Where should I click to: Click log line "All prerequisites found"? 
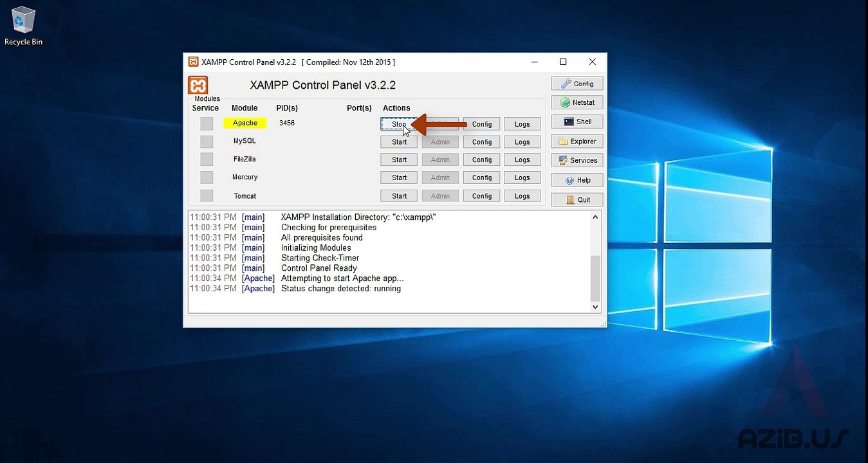(322, 237)
